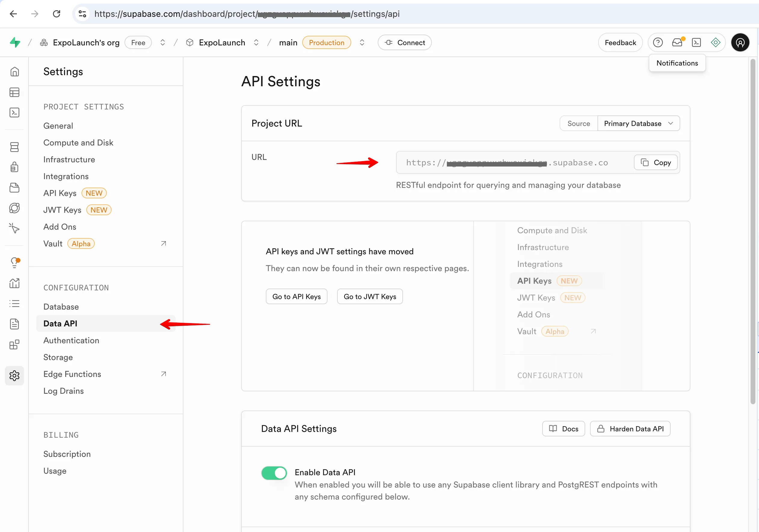Open the API Docs document icon
759x532 pixels.
[x=14, y=324]
